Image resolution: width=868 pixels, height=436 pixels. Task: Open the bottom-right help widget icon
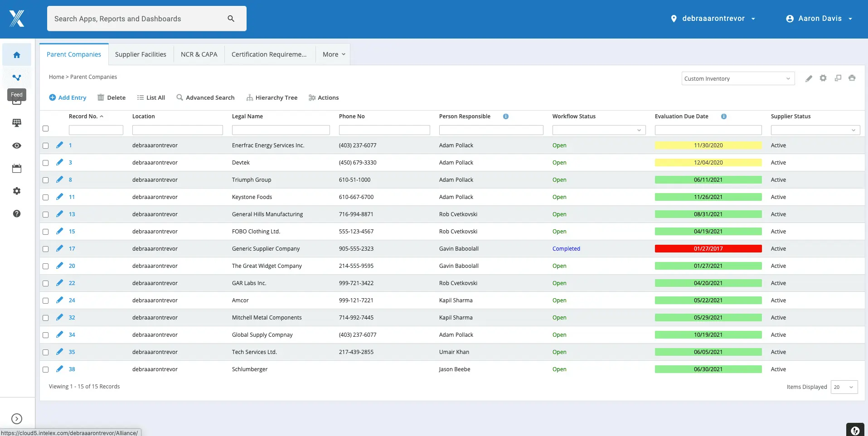pyautogui.click(x=855, y=430)
